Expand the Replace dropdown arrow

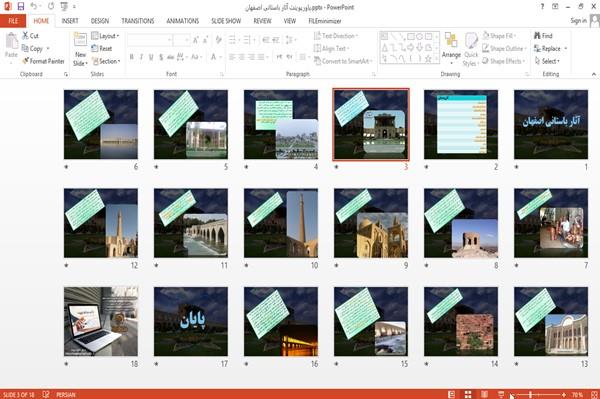(x=565, y=49)
